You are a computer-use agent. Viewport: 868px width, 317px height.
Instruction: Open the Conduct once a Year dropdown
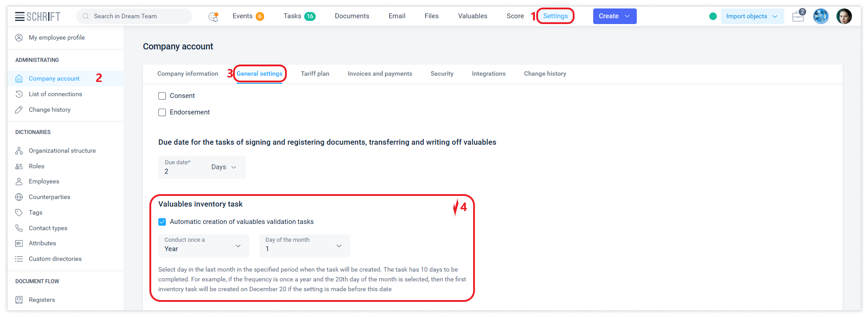point(203,246)
